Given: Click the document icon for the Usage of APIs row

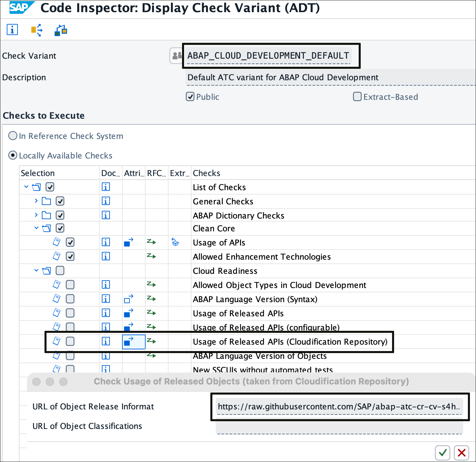Looking at the screenshot, I should click(x=57, y=242).
